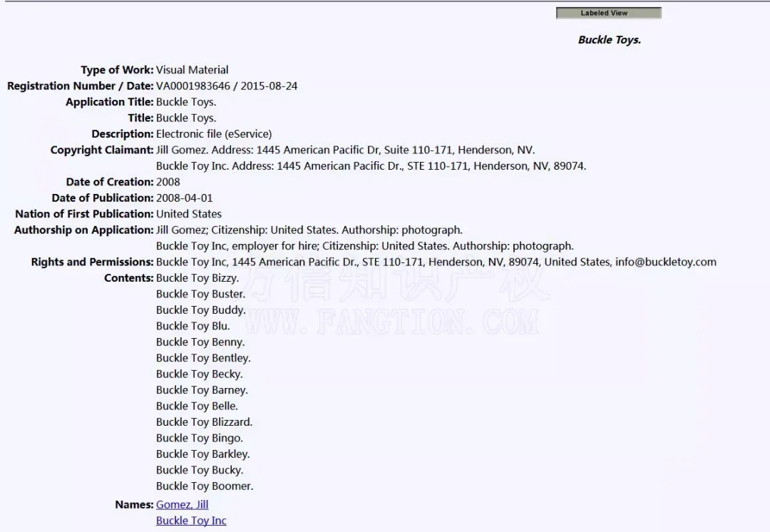
Task: Click the publication date 2008-04-01
Action: 184,198
